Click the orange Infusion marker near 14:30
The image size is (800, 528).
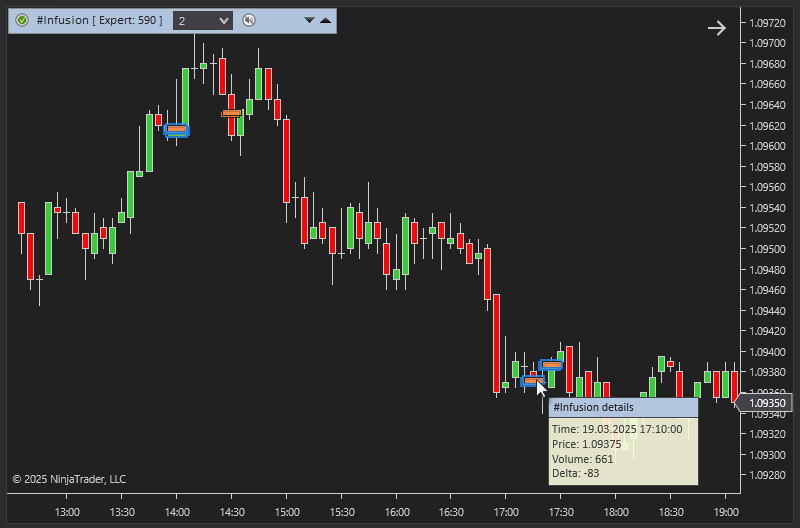pos(231,113)
